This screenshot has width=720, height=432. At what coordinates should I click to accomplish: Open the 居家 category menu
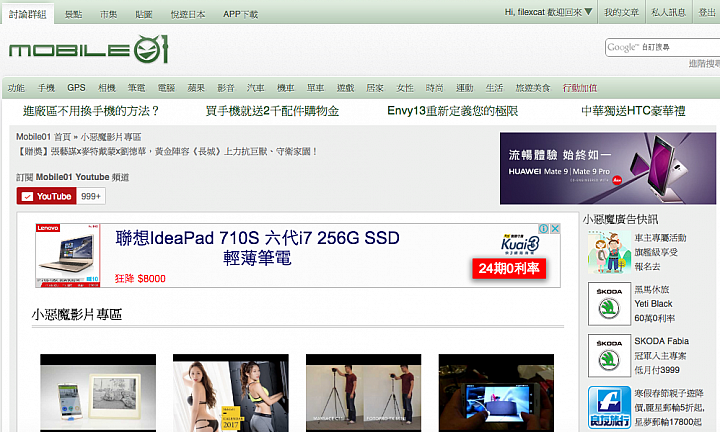pos(375,88)
